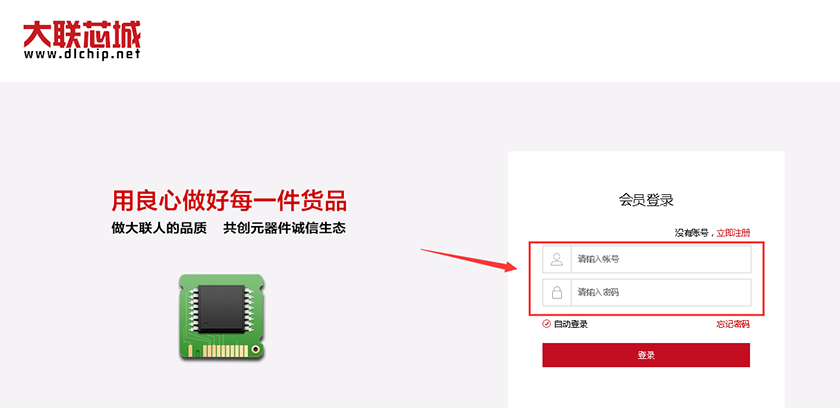Click the gold connector pins of the chip graphic
The image size is (840, 408).
226,350
